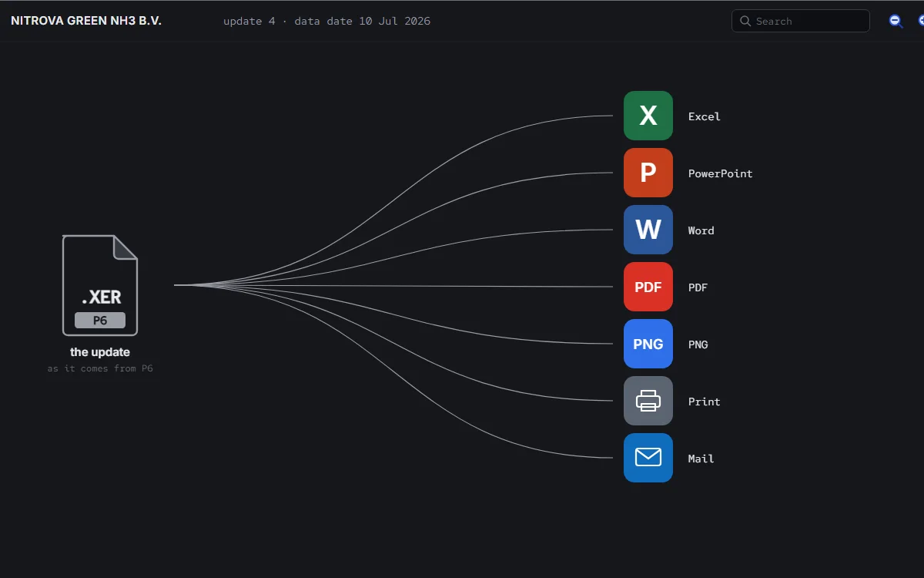This screenshot has width=924, height=578.
Task: Focus the Search input field
Action: pyautogui.click(x=801, y=21)
